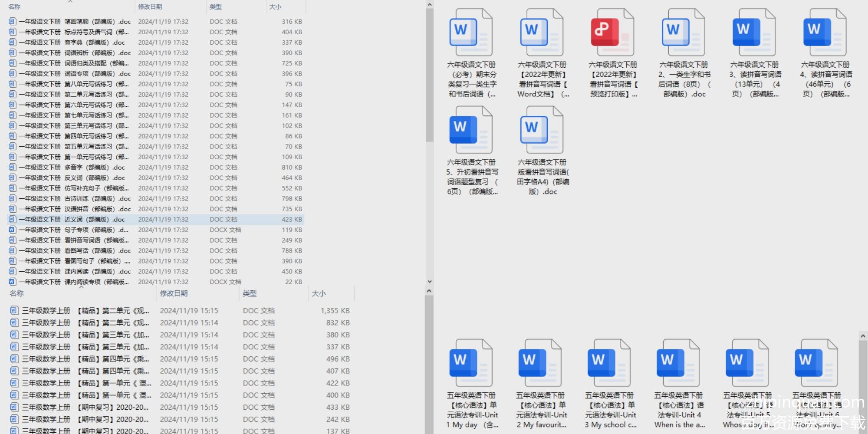The height and width of the screenshot is (434, 868).
Task: Click the 六年级语文下册 田字格A4 document icon
Action: click(x=542, y=129)
